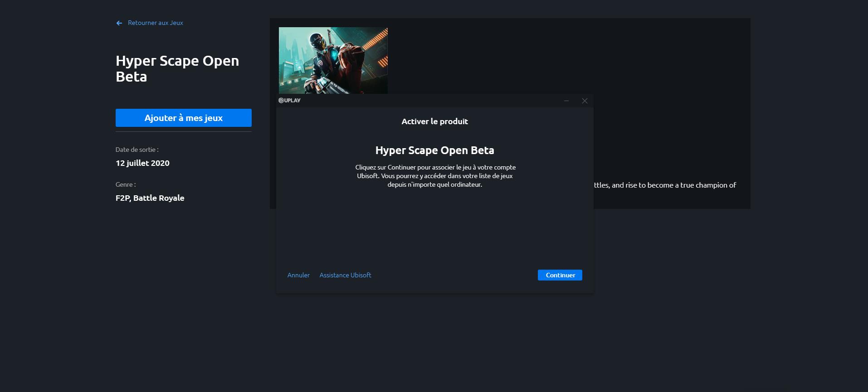Viewport: 868px width, 392px height.
Task: Click the Hyper Scape game cover thumbnail
Action: point(333,60)
